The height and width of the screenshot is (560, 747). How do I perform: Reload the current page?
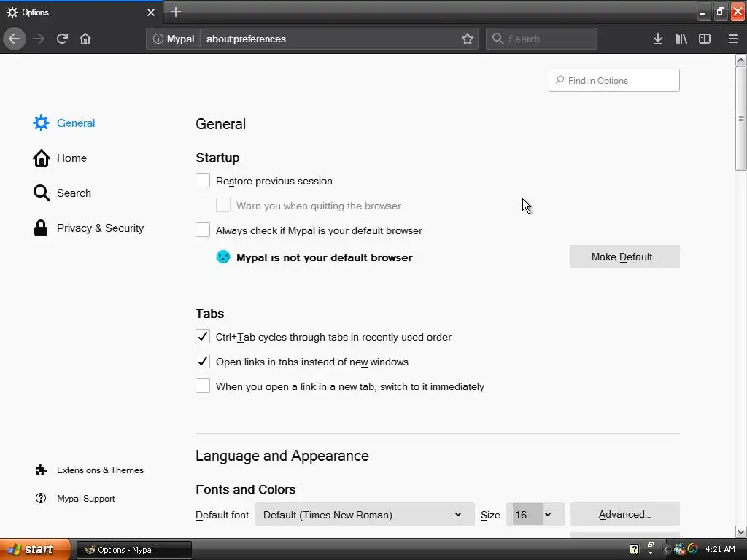coord(62,39)
